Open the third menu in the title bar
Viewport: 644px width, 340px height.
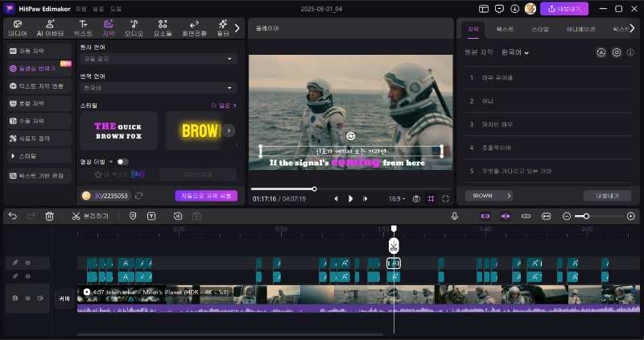point(116,9)
